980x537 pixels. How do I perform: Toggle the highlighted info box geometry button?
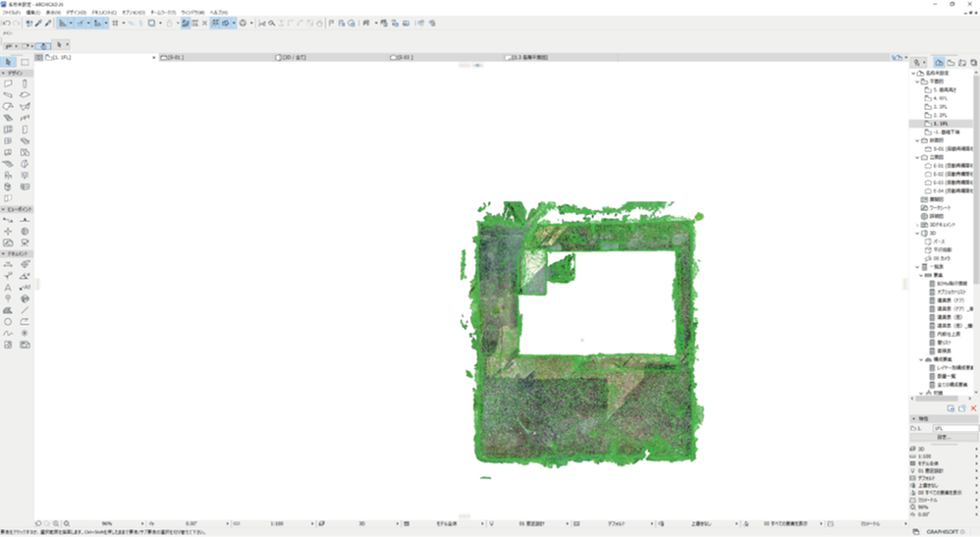42,45
